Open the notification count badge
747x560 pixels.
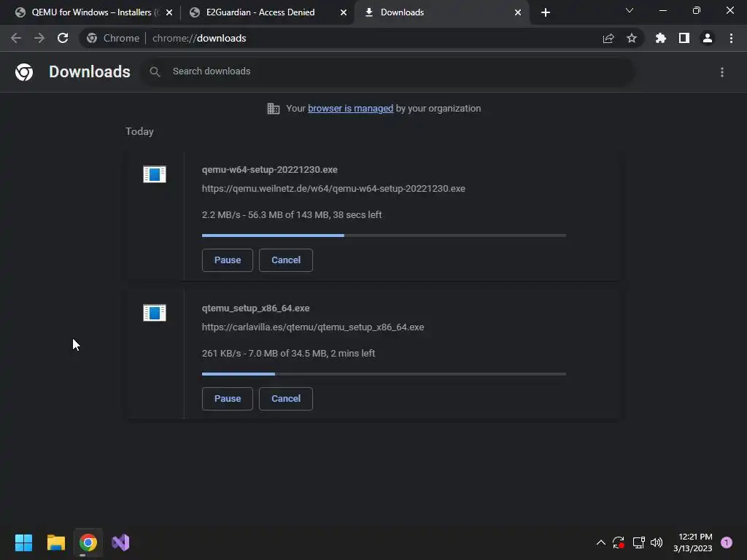point(727,542)
